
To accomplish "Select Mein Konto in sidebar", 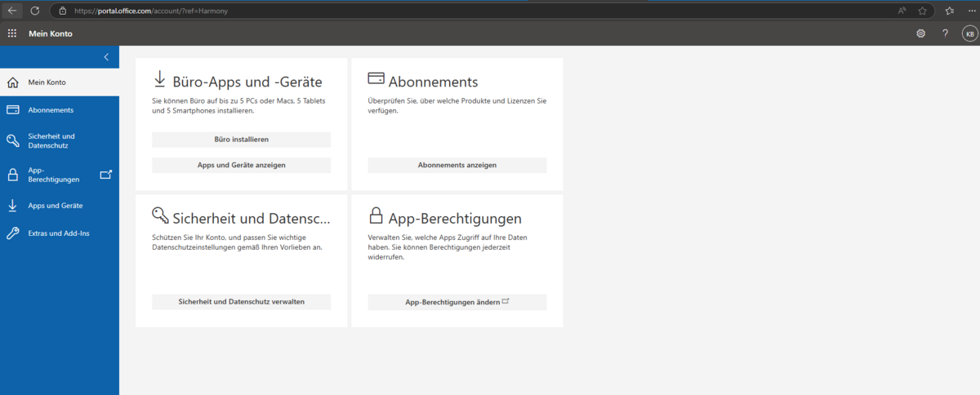I will pyautogui.click(x=47, y=82).
